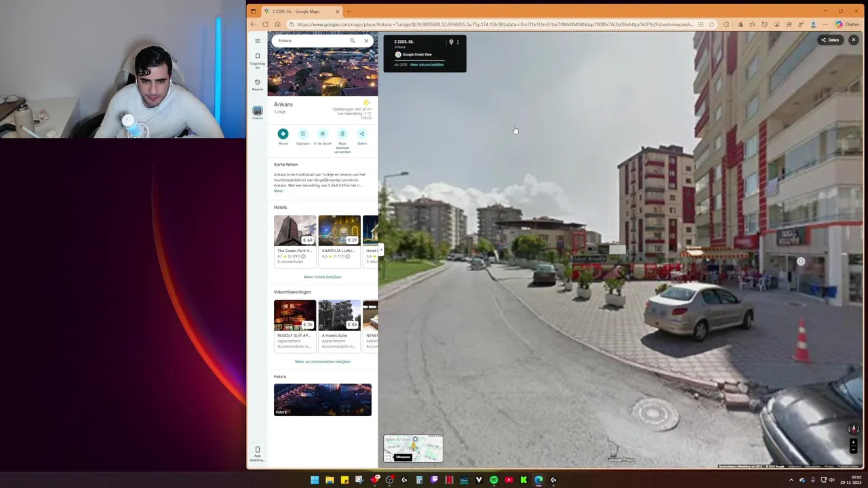Open the A Hotels Suite card
Viewport: 868px width, 488px height.
point(339,326)
